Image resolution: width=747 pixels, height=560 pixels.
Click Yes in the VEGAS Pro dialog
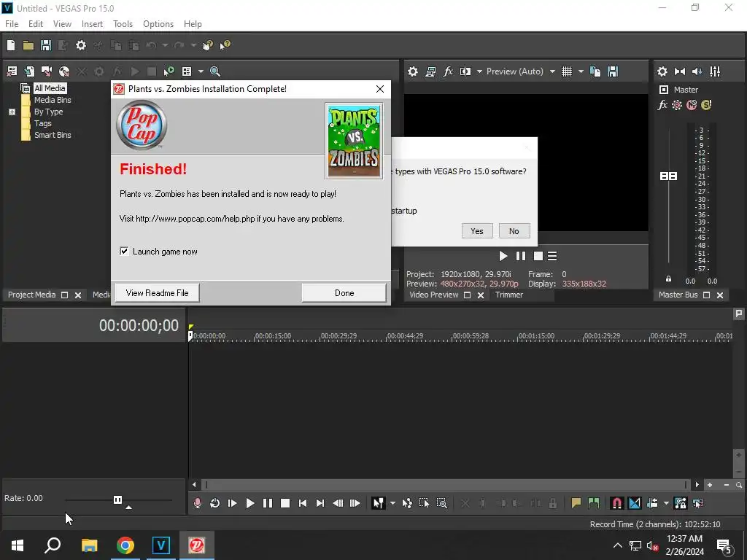(477, 231)
